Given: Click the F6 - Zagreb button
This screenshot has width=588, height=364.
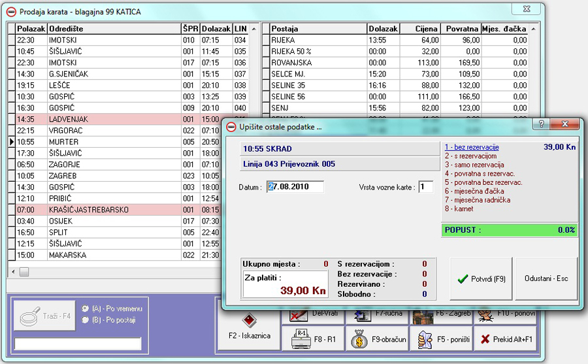Looking at the screenshot, I should (x=442, y=317).
